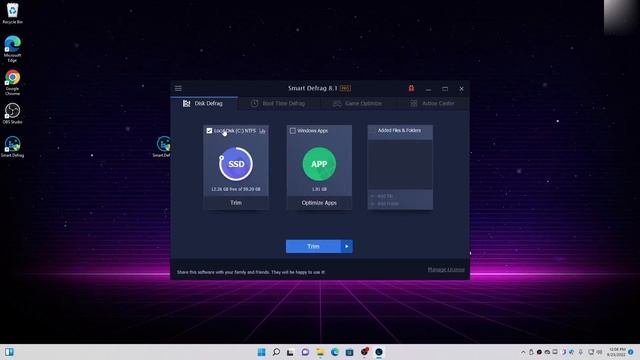640x360 pixels.
Task: Switch to the Disk Defrag tab
Action: pyautogui.click(x=203, y=103)
